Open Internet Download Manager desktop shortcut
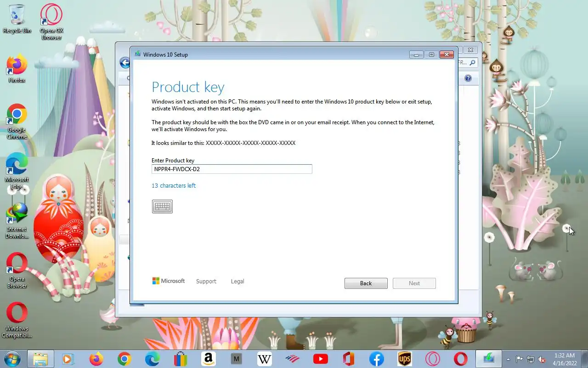This screenshot has width=588, height=368. (17, 221)
